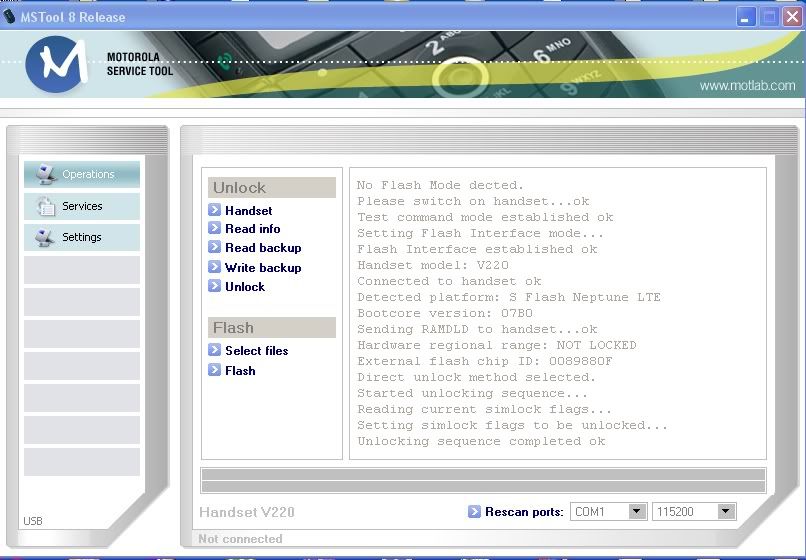This screenshot has width=806, height=560.
Task: Click the arrow icon beside Handset
Action: (x=215, y=210)
